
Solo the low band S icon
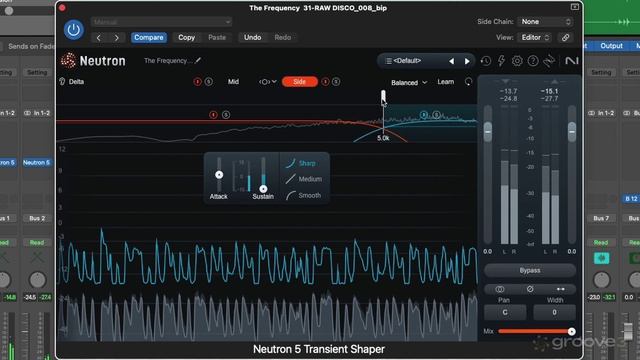pyautogui.click(x=226, y=115)
